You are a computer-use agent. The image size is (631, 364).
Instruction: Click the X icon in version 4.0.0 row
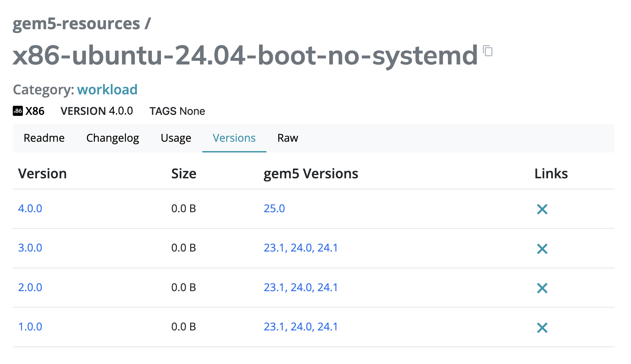pos(542,209)
